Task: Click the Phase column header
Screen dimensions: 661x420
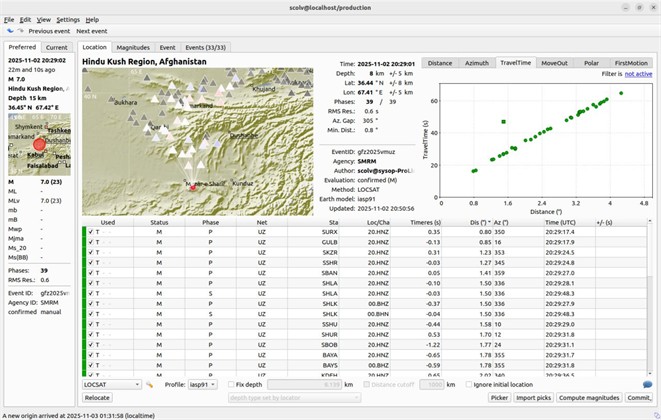Action: point(210,223)
